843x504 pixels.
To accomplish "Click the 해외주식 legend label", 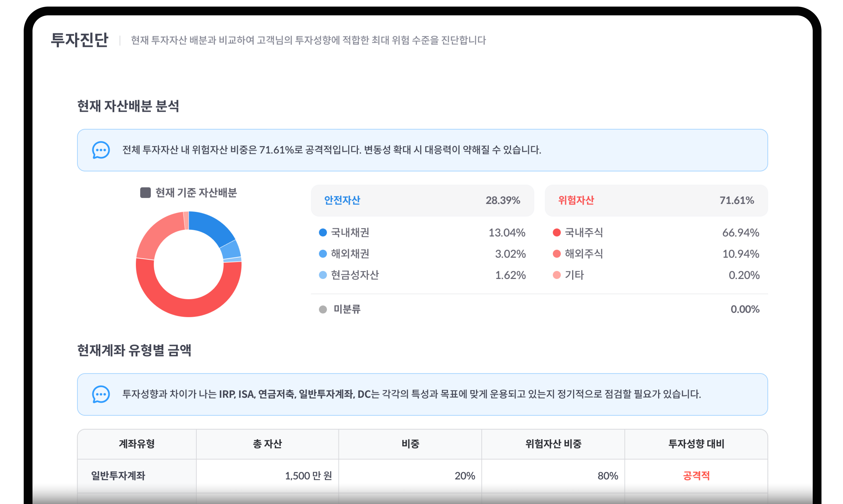I will [584, 254].
